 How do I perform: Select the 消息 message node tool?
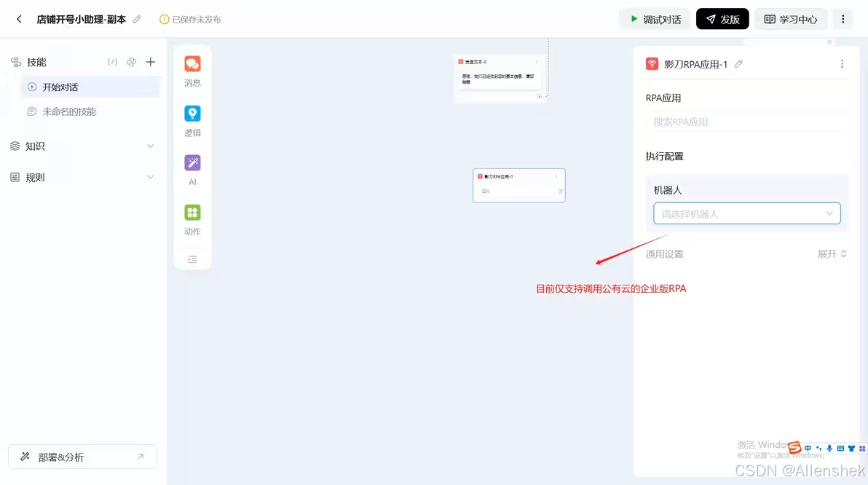(x=193, y=71)
